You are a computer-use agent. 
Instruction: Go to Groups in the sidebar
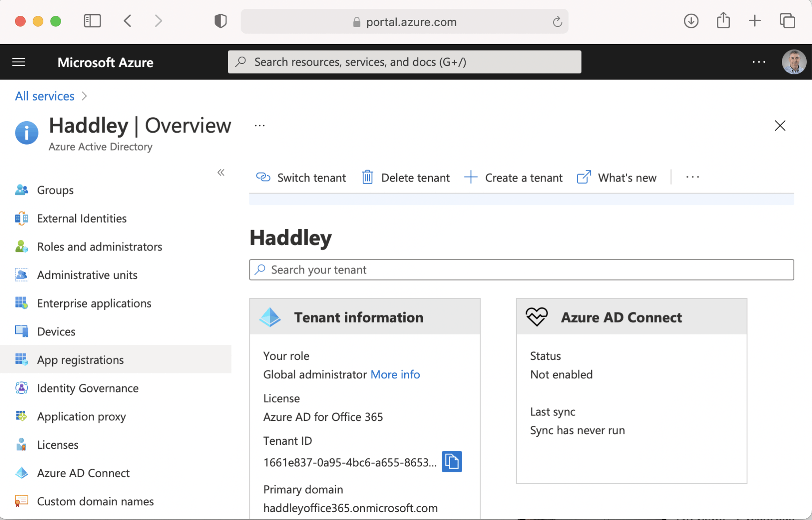pyautogui.click(x=55, y=190)
